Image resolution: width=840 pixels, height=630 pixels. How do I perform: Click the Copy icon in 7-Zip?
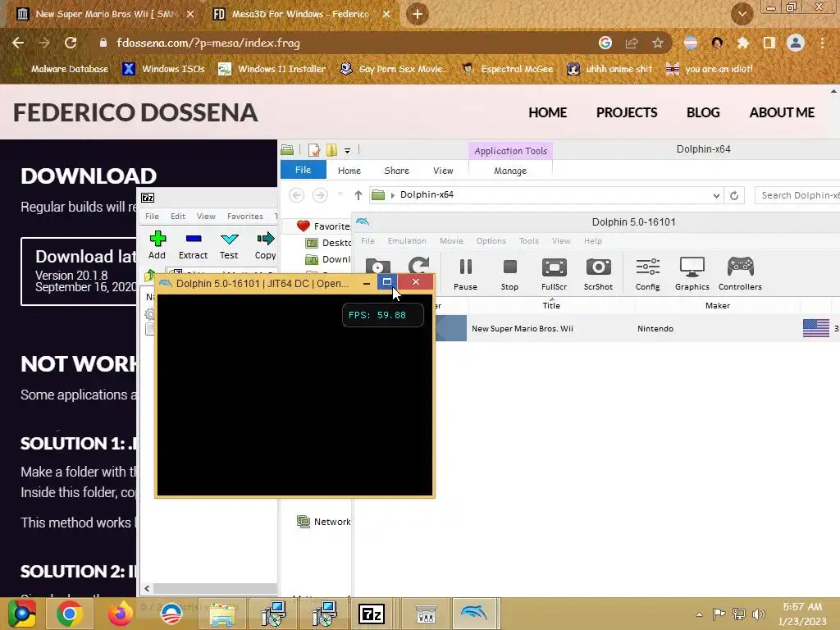tap(265, 245)
